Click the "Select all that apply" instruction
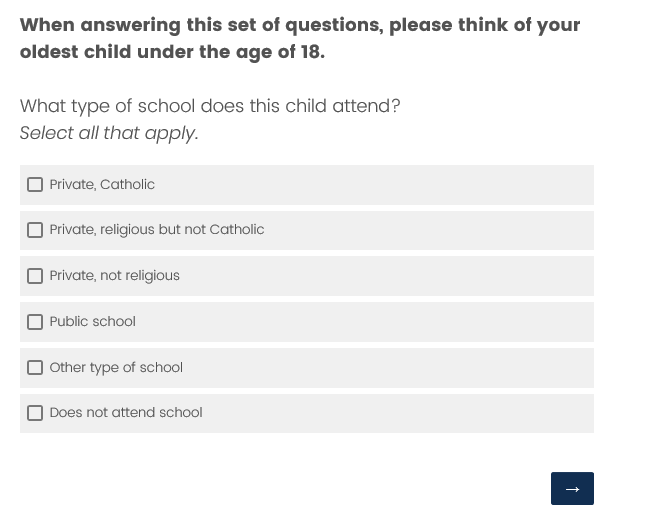Screen dimensions: 648x524 tap(109, 133)
